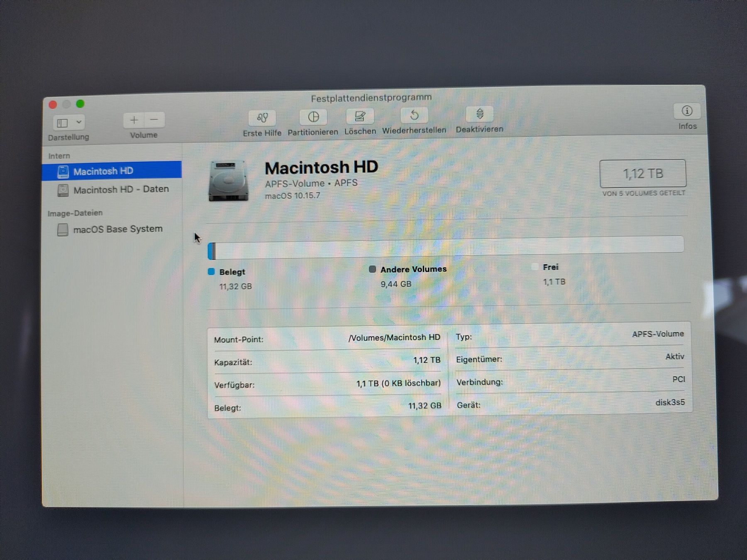
Task: Select Macintosh HD in sidebar
Action: 112,171
